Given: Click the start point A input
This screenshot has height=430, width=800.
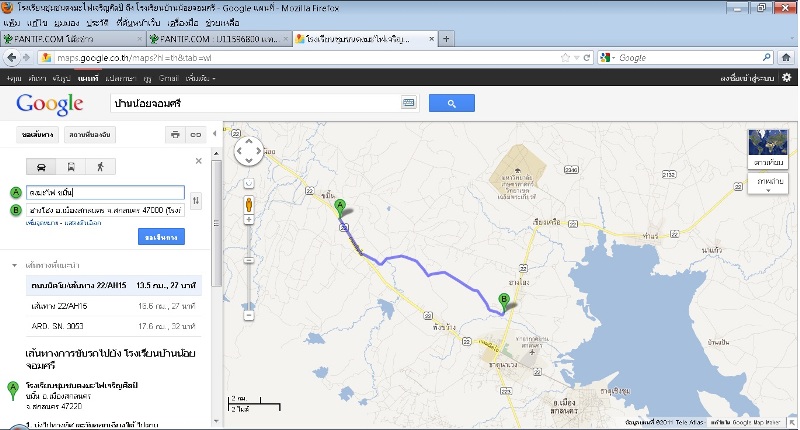Looking at the screenshot, I should click(x=106, y=192).
